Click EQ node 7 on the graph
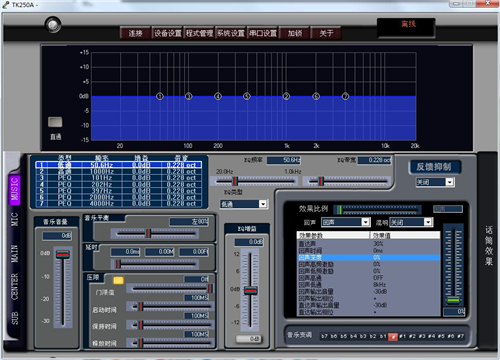Image resolution: width=500 pixels, height=360 pixels. point(346,96)
